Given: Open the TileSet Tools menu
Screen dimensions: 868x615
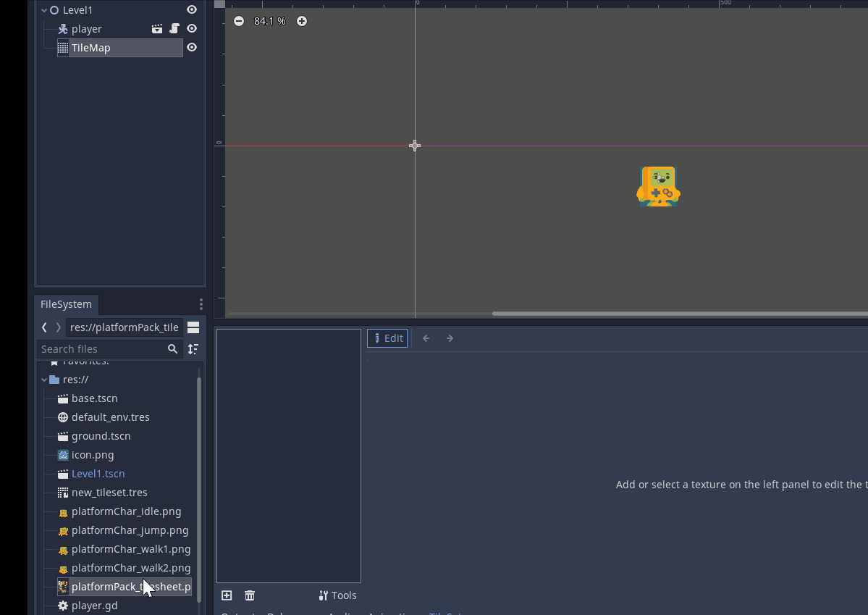Looking at the screenshot, I should (337, 595).
